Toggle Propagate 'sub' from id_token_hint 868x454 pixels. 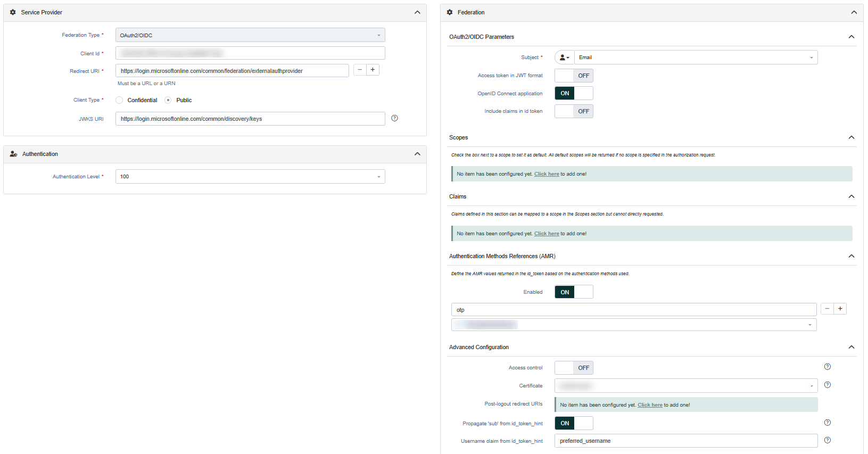click(574, 423)
